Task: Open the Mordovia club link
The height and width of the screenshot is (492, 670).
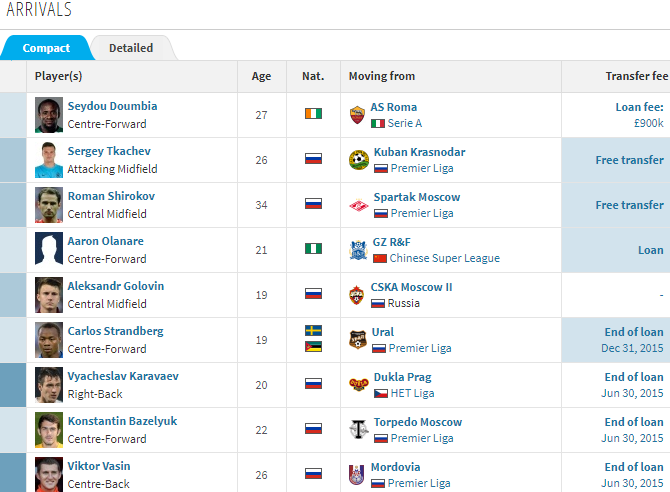Action: point(396,466)
